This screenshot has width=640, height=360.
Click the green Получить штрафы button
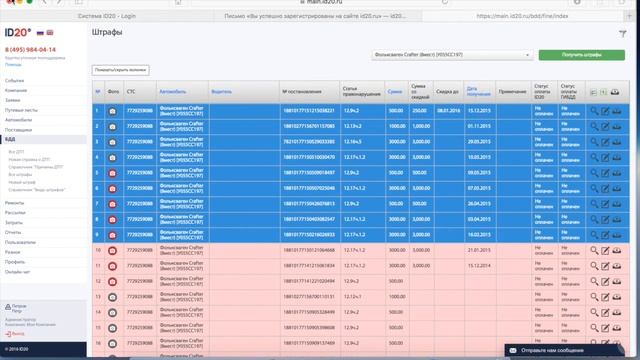(x=582, y=55)
